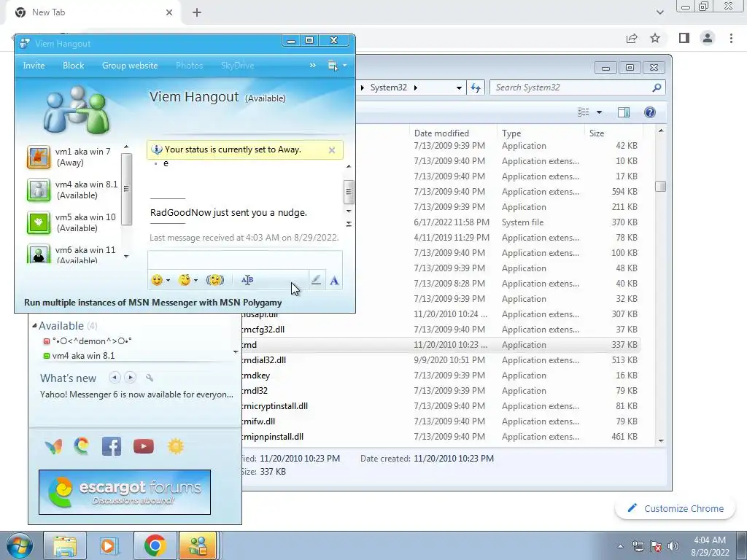Open Explorer view options dropdown arrow

(x=600, y=112)
